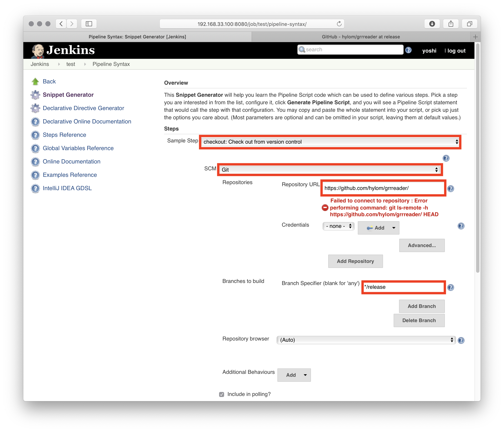Click the Jenkins breadcrumb item
Image resolution: width=504 pixels, height=432 pixels.
[x=40, y=64]
